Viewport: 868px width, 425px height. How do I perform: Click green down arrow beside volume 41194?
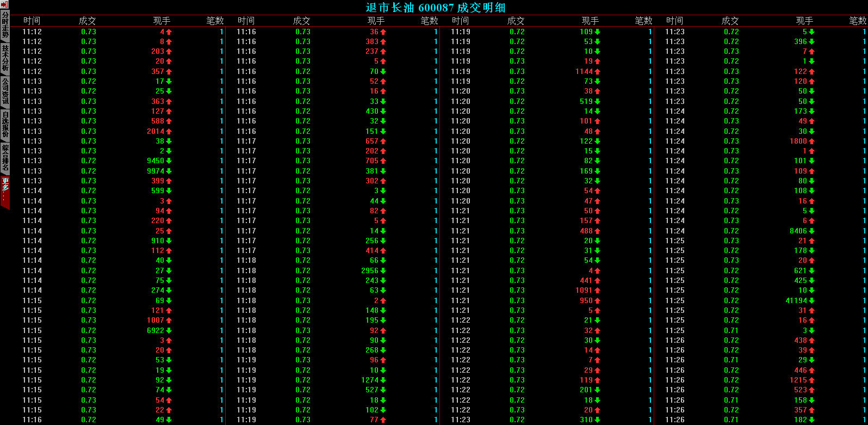click(x=811, y=301)
